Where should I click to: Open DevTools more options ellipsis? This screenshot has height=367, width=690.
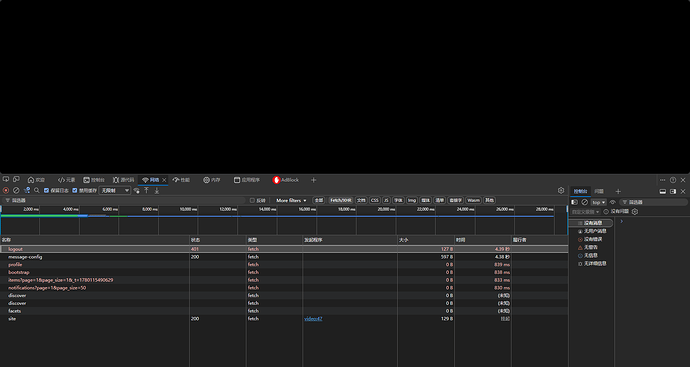(662, 180)
